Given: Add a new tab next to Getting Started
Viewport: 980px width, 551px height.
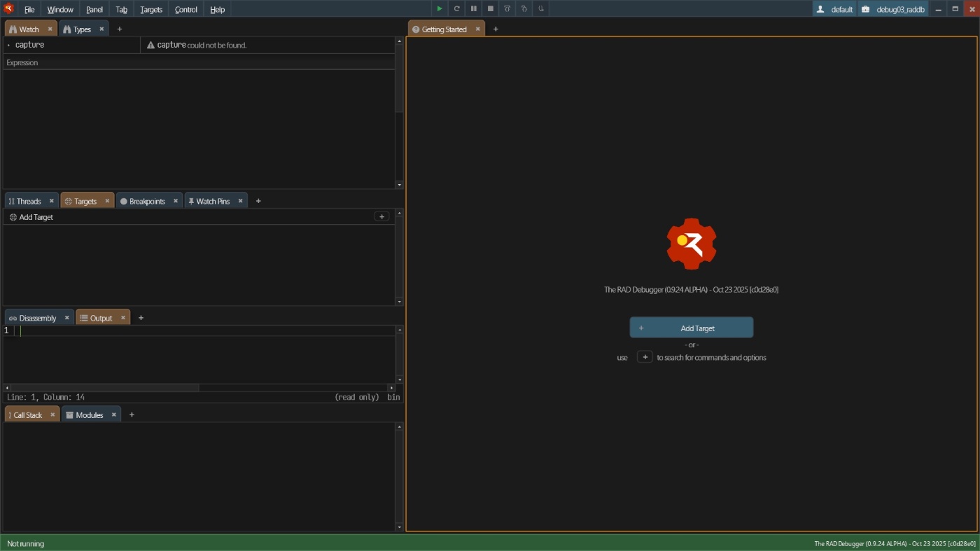Looking at the screenshot, I should pyautogui.click(x=496, y=29).
